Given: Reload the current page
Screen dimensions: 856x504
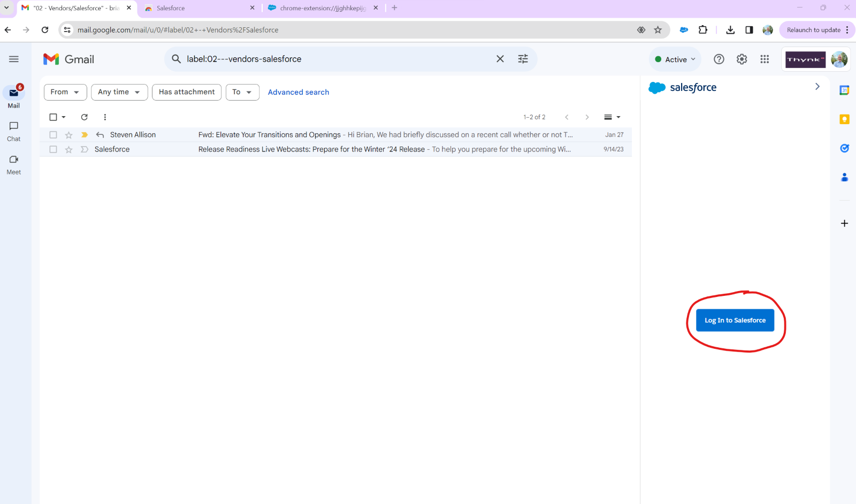Looking at the screenshot, I should click(x=45, y=30).
